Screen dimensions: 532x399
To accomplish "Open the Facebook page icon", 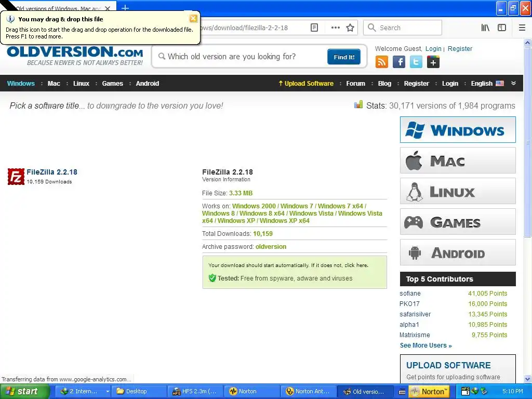I will click(399, 62).
